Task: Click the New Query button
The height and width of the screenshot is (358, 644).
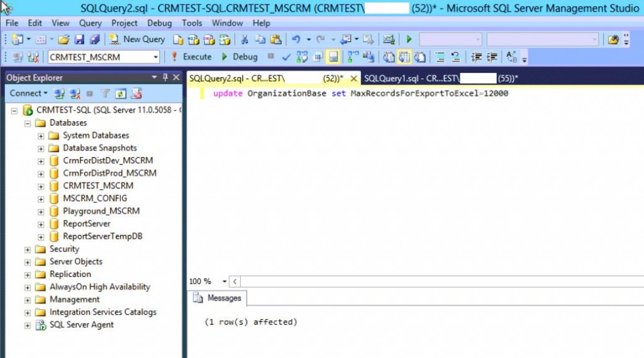Action: pyautogui.click(x=137, y=40)
